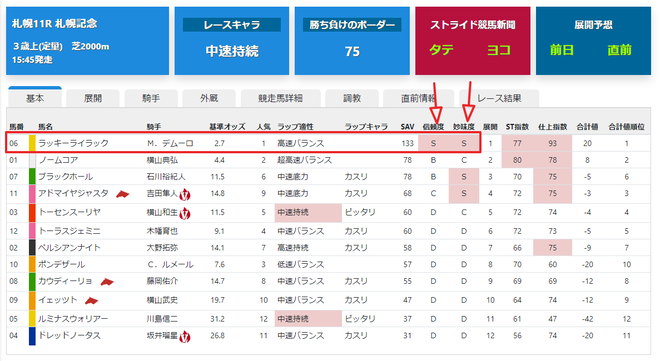Sort by 基準オッズ column header
This screenshot has width=660, height=361.
pyautogui.click(x=227, y=127)
